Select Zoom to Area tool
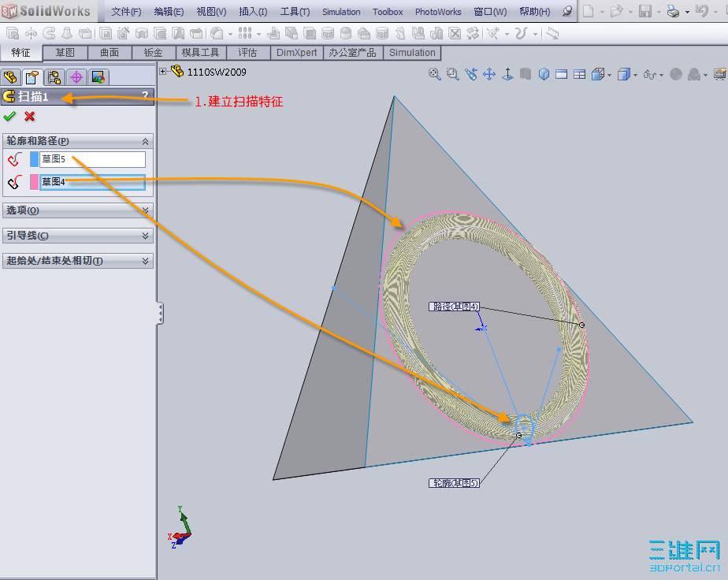Image resolution: width=728 pixels, height=580 pixels. coord(453,74)
